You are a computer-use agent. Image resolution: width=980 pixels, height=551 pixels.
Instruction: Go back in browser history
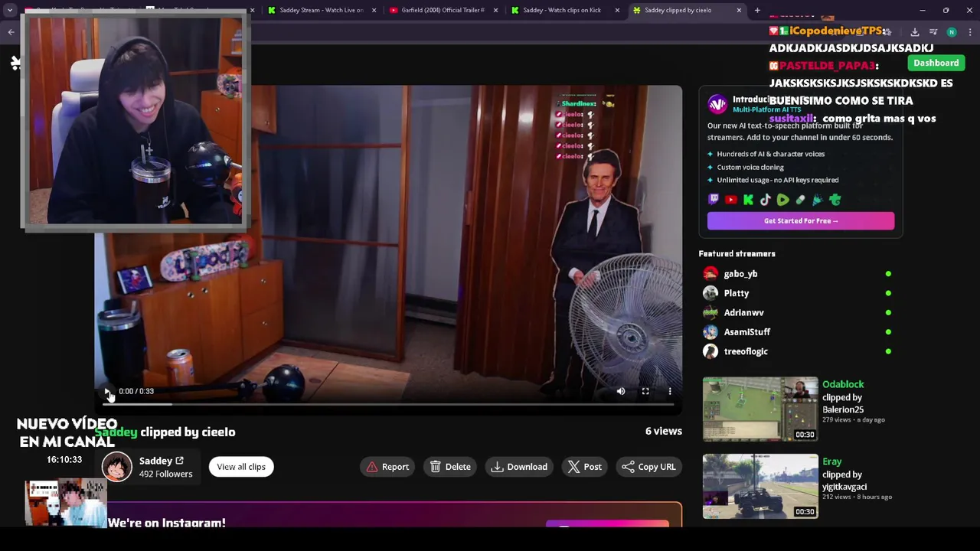[11, 32]
